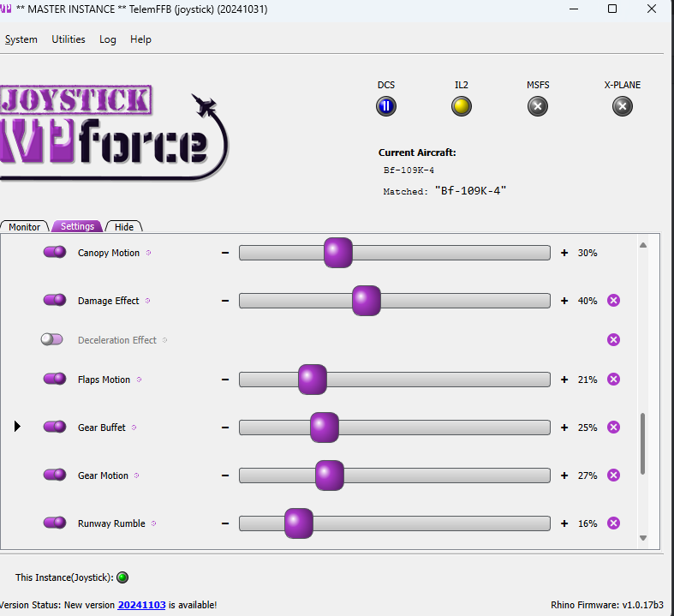The width and height of the screenshot is (674, 616).
Task: Click the matched aircraft name "Bf-109K-4"
Action: 471,191
